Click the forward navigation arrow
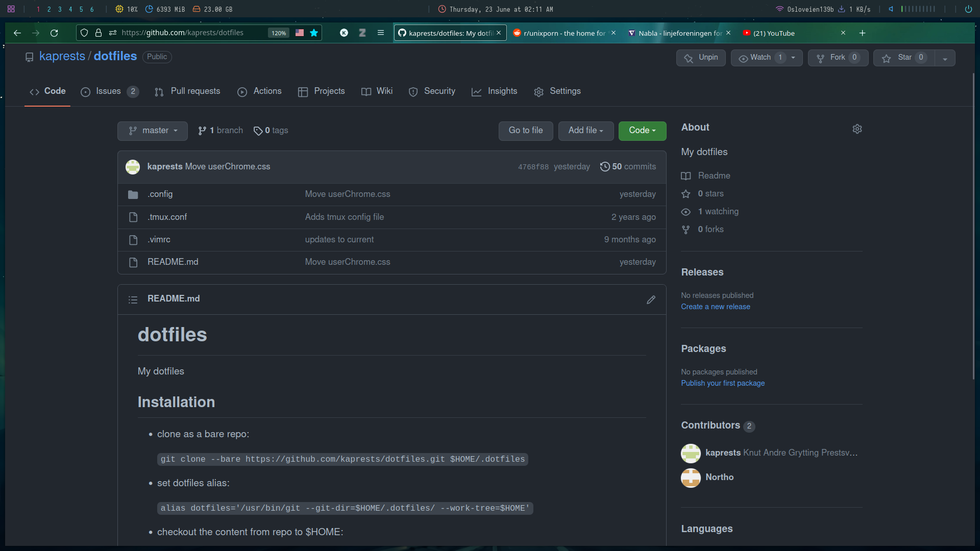 coord(36,33)
